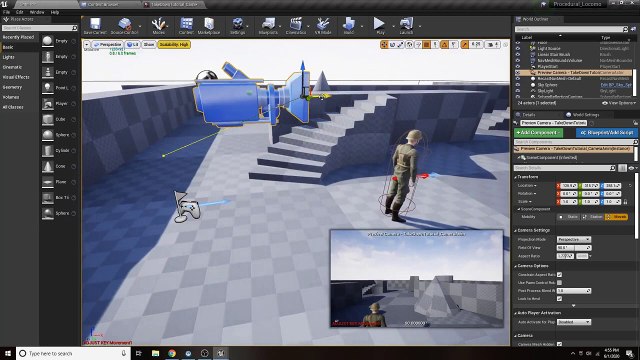640x360 pixels.
Task: Select the translate gizmo mode in viewport toolbar
Action: (384, 44)
